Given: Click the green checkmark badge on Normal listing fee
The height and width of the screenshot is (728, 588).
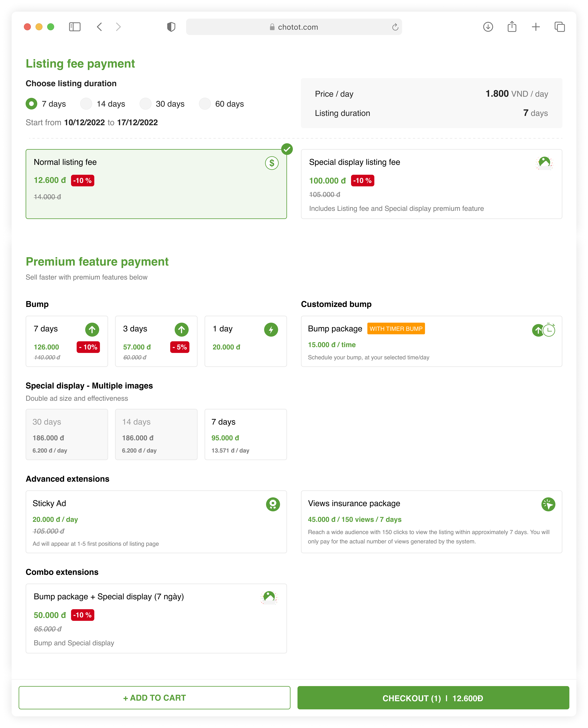Looking at the screenshot, I should 287,149.
